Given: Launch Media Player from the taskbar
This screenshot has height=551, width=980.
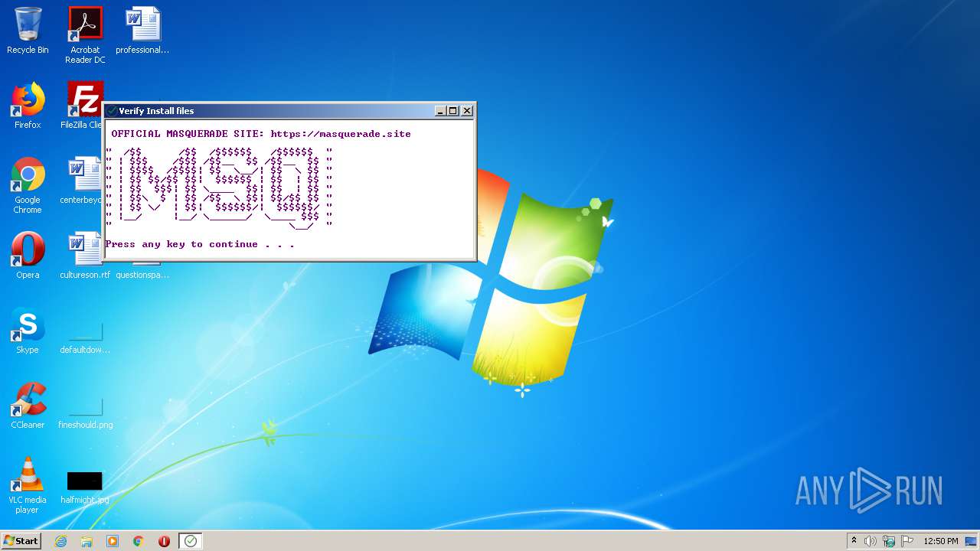Looking at the screenshot, I should click(x=113, y=541).
